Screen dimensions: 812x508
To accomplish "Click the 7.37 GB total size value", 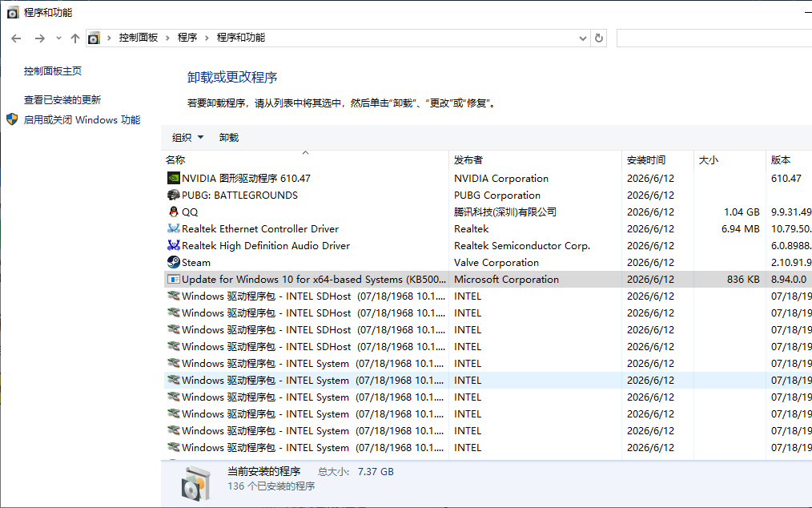I will pyautogui.click(x=376, y=472).
